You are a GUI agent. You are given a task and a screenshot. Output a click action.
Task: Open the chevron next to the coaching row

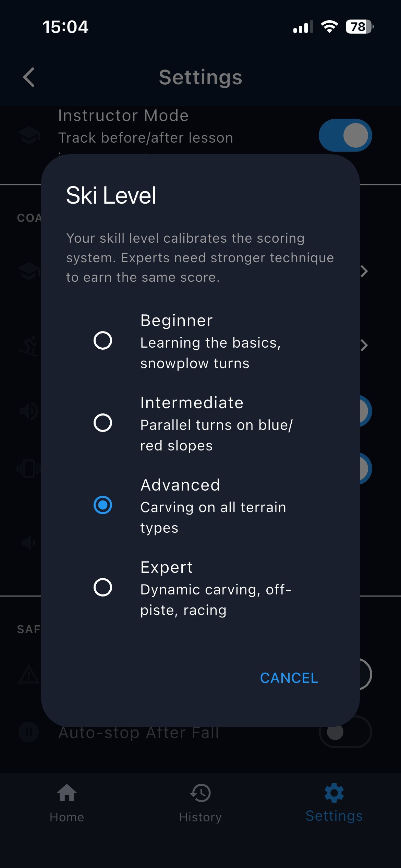[364, 271]
